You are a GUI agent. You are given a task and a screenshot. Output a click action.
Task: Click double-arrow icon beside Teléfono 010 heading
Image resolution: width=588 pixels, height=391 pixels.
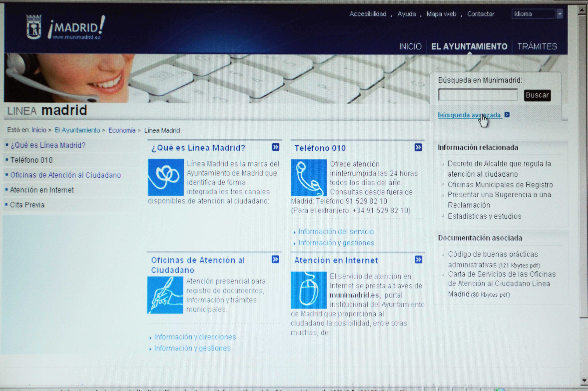tap(418, 147)
